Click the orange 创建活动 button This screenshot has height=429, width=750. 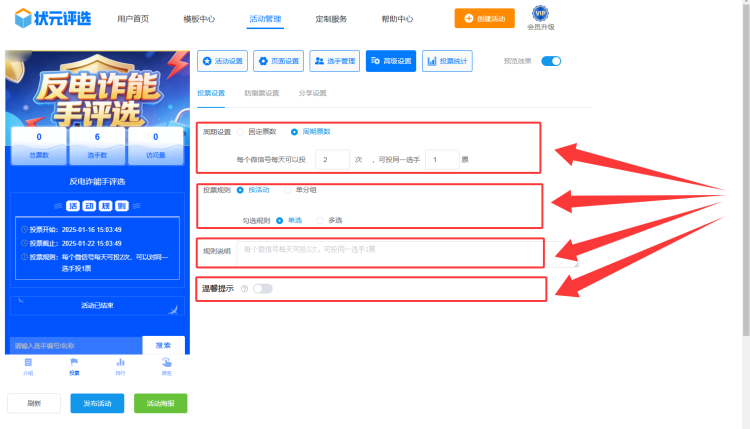(485, 18)
